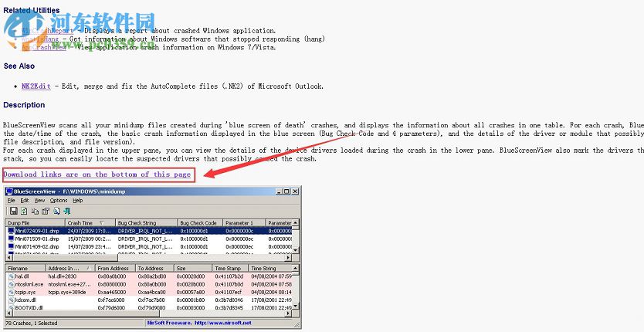Click the file icon beside ntoskrnl.exe
This screenshot has width=644, height=332.
point(11,284)
